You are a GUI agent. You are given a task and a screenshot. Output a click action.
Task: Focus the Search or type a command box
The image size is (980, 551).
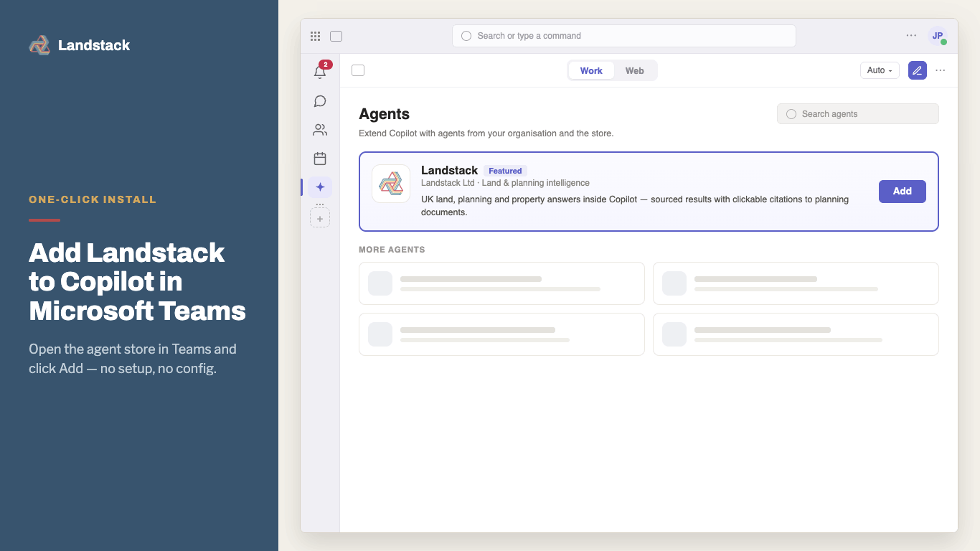(x=624, y=36)
